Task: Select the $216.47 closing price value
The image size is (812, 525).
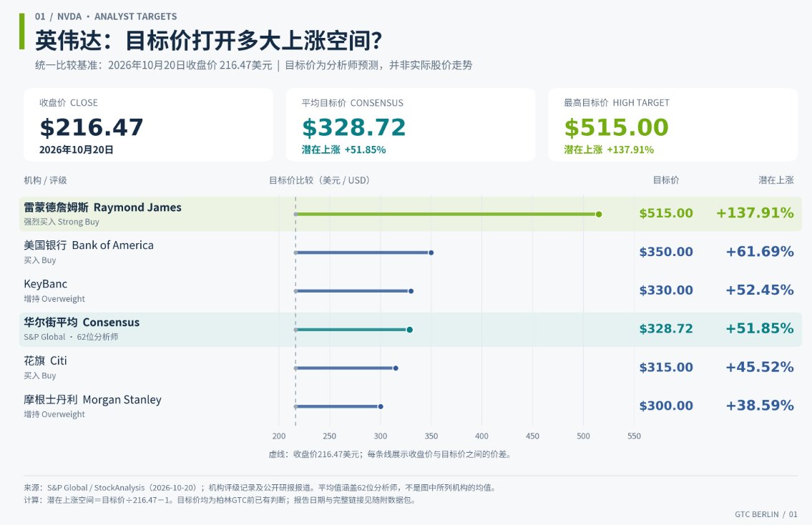Action: (x=91, y=127)
